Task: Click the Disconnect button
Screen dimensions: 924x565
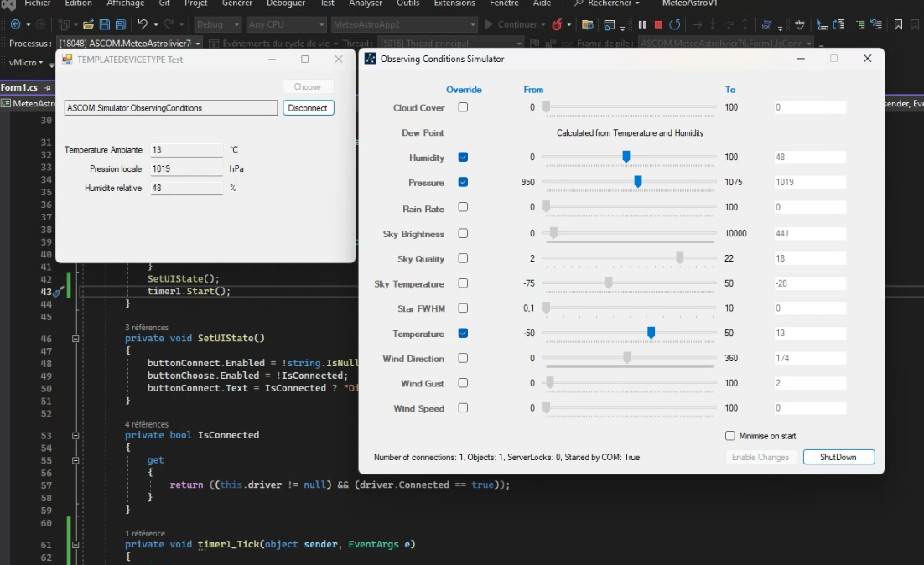Action: (308, 108)
